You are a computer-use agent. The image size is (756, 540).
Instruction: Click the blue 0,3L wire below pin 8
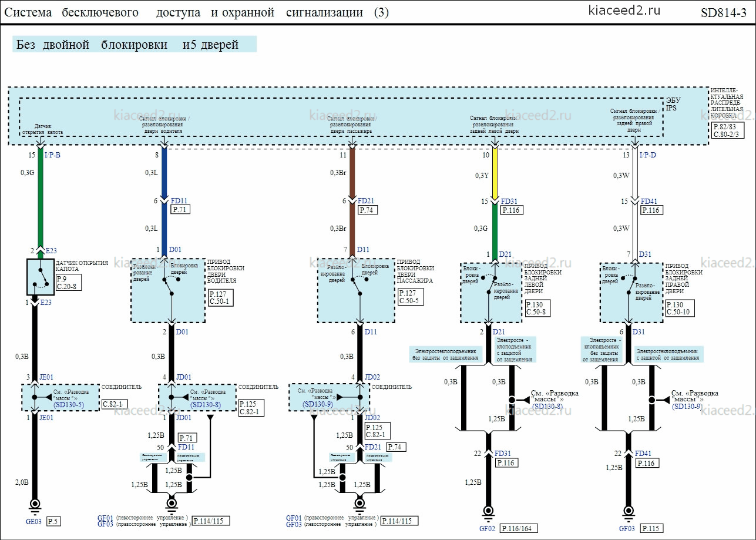tap(164, 173)
